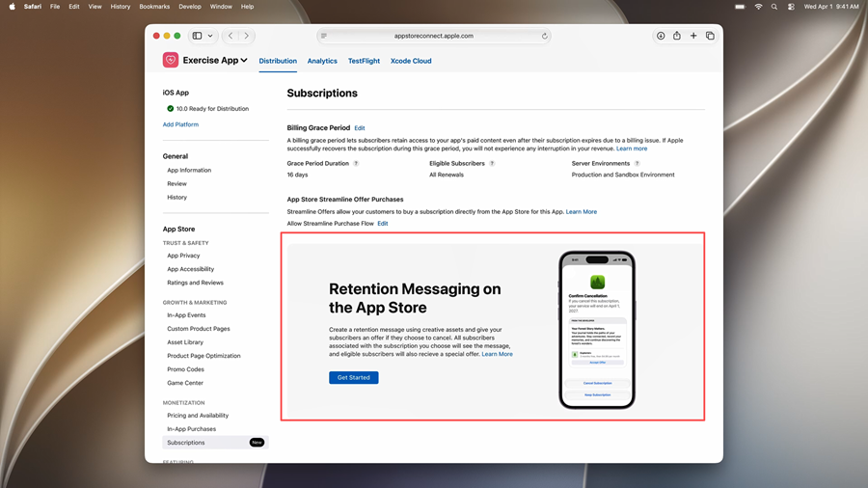Viewport: 868px width, 488px height.
Task: Open Asset Library in sidebar
Action: (185, 342)
